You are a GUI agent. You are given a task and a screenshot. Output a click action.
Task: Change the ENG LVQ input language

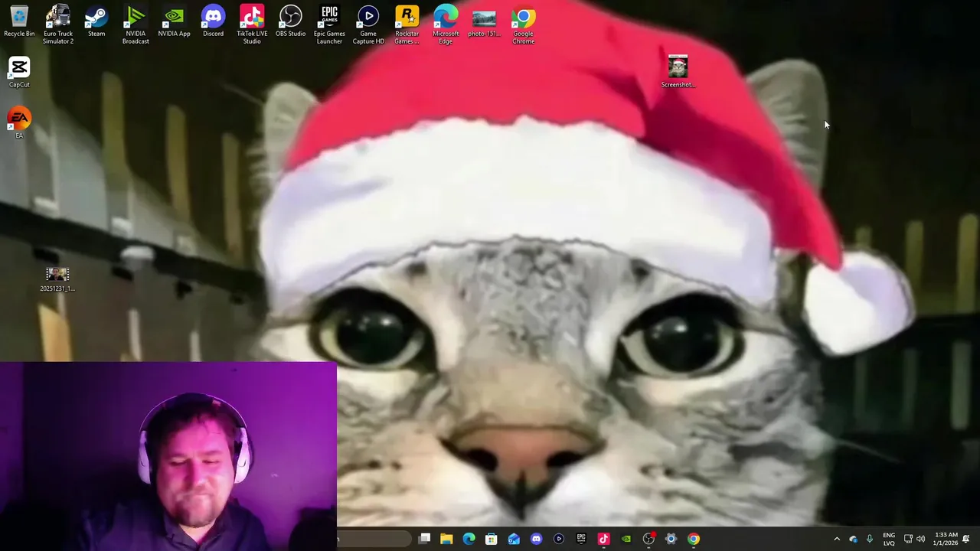coord(889,539)
